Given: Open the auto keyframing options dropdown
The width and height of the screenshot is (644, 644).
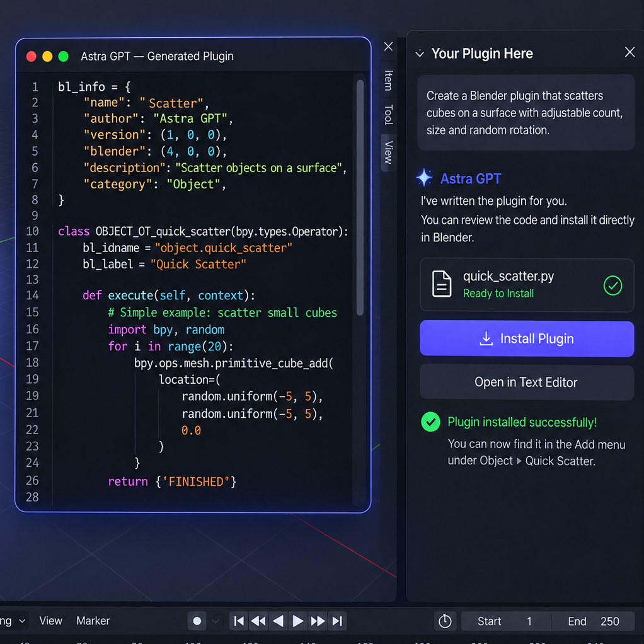Looking at the screenshot, I should pyautogui.click(x=216, y=621).
